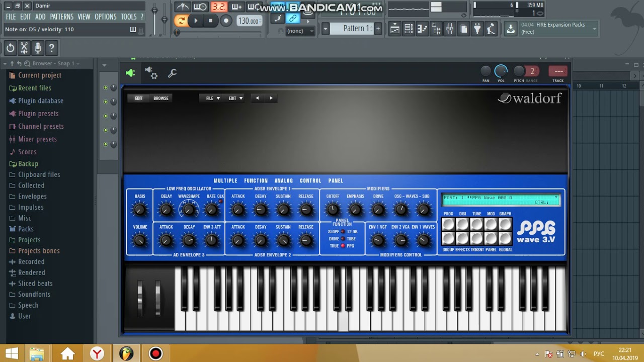This screenshot has width=644, height=362.
Task: Open the Plugin picker plug icon
Action: [x=477, y=29]
